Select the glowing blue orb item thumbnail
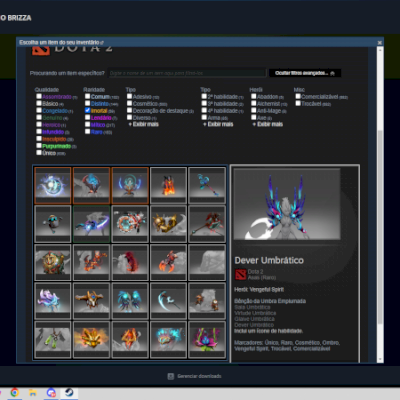This screenshot has width=400, height=400. pos(53,185)
